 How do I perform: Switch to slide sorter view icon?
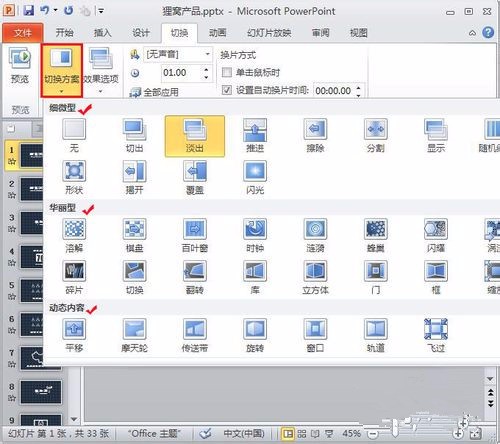pyautogui.click(x=302, y=434)
